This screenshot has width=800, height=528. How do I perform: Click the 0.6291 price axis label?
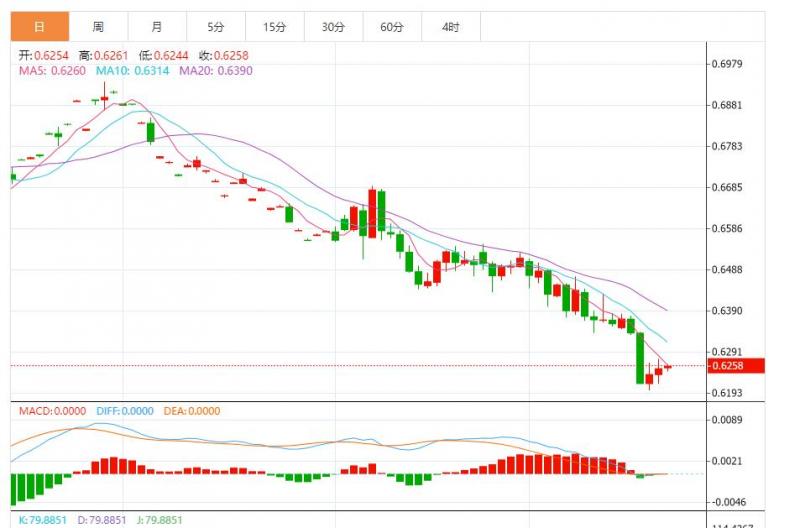727,352
